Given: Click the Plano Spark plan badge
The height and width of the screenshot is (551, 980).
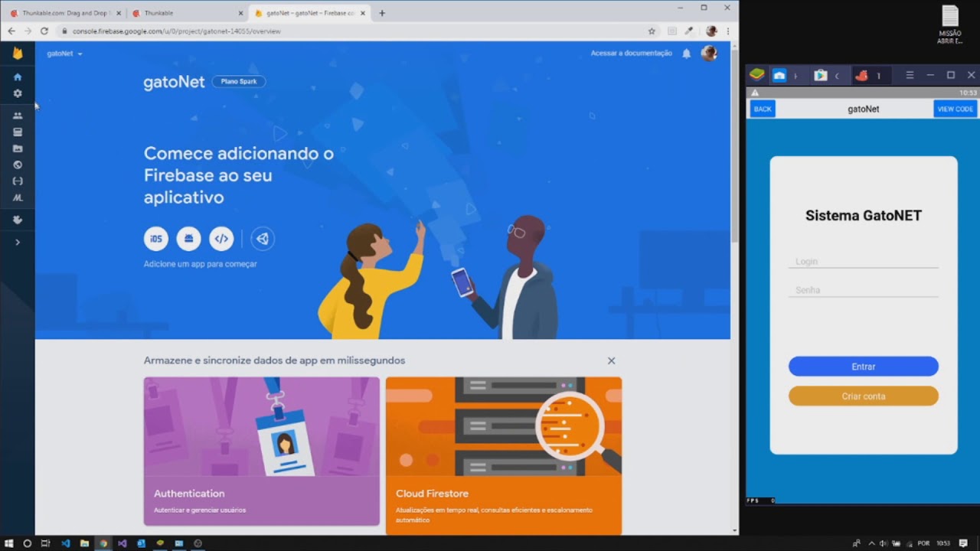Looking at the screenshot, I should click(239, 81).
